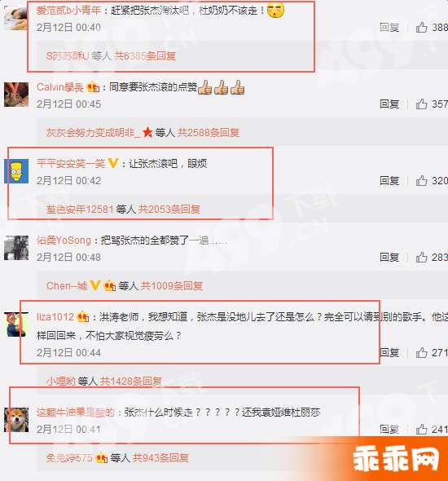Image resolution: width=448 pixels, height=481 pixels.
Task: Reply to Calvin學長's comment
Action: [x=389, y=104]
